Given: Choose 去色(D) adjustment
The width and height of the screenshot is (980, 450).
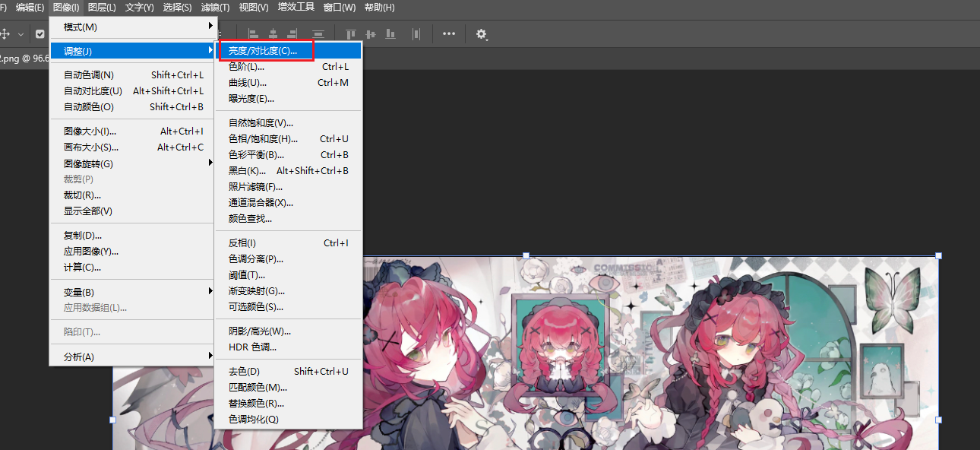Looking at the screenshot, I should coord(289,372).
